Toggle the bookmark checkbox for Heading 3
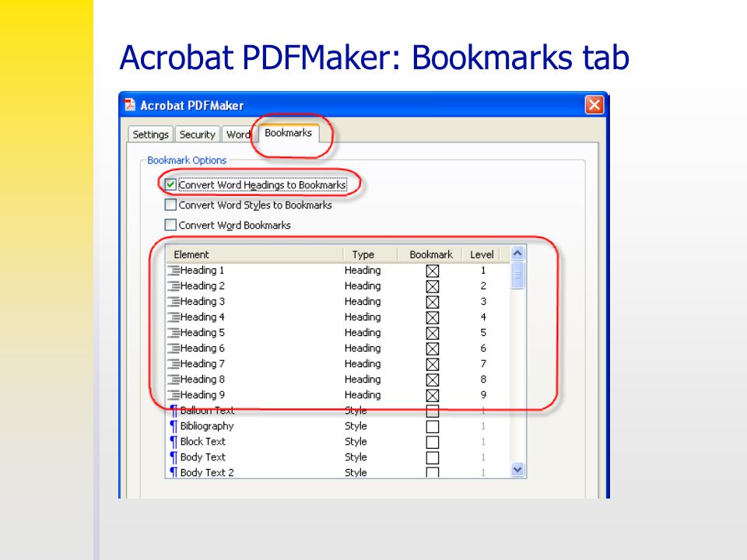Image resolution: width=747 pixels, height=560 pixels. tap(432, 303)
